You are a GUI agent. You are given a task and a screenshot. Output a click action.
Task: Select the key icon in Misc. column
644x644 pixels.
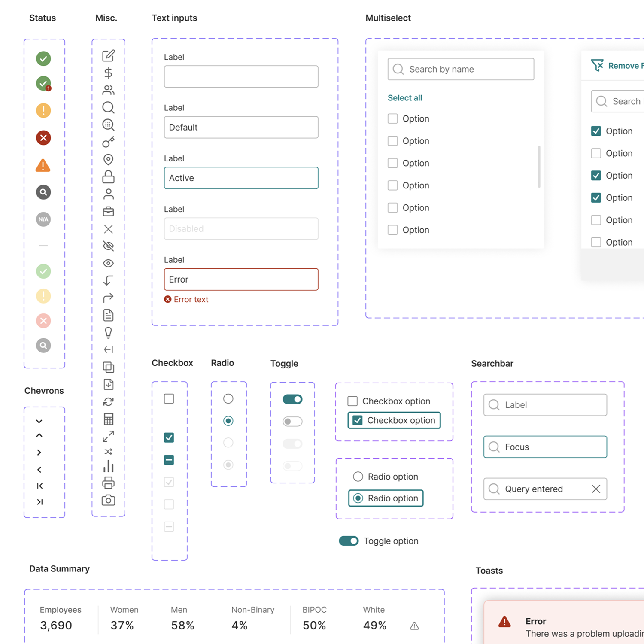[x=108, y=142]
